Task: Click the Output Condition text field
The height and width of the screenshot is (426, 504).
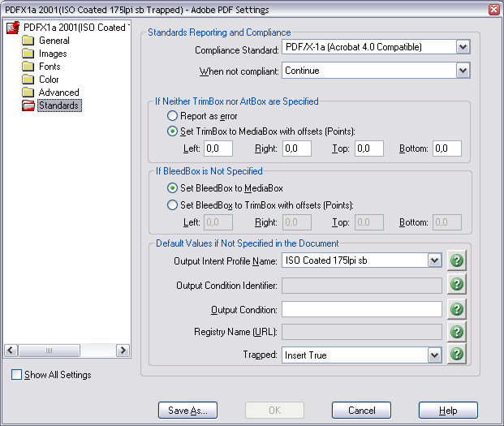Action: 362,309
